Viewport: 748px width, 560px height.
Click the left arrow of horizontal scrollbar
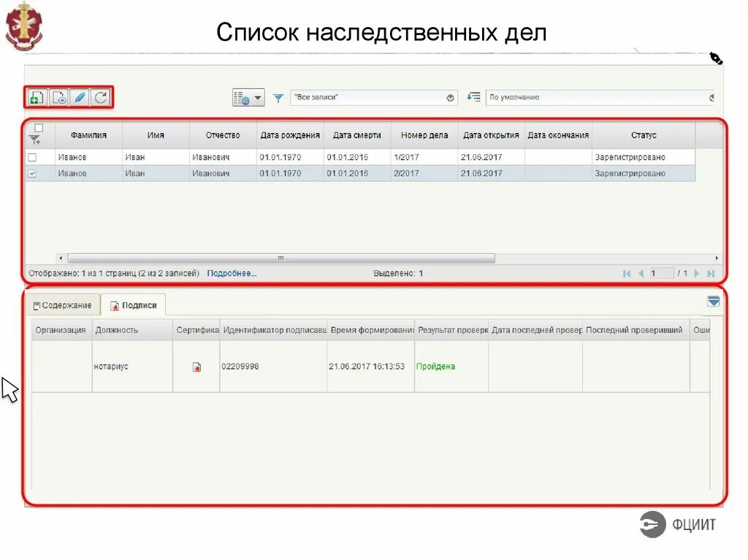tap(61, 258)
